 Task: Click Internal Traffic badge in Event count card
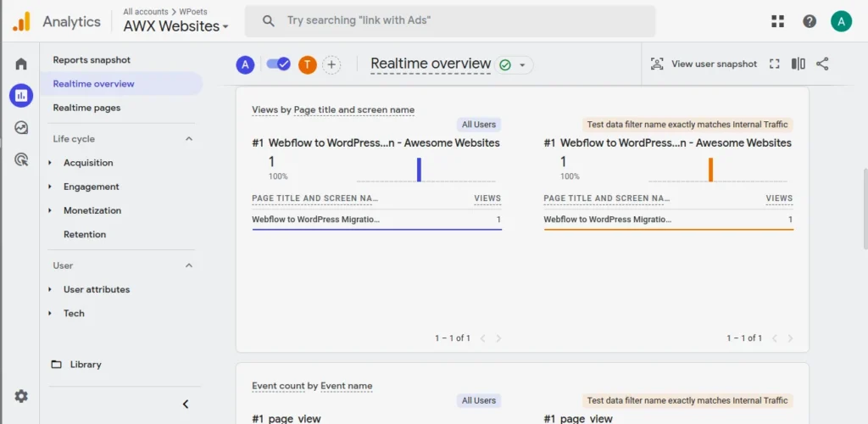click(687, 401)
